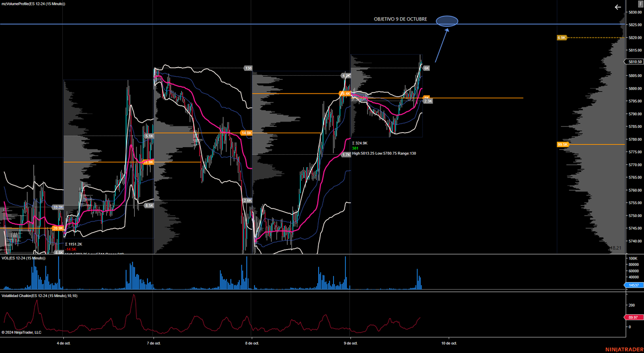
Task: Click the 99.5K orange POC marker
Action: [563, 145]
